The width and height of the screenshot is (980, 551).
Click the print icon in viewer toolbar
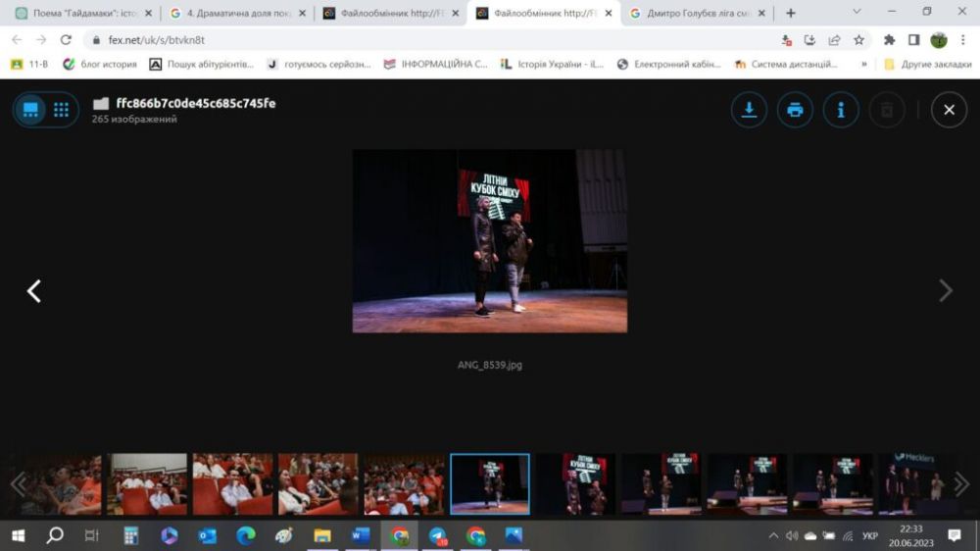(x=795, y=110)
